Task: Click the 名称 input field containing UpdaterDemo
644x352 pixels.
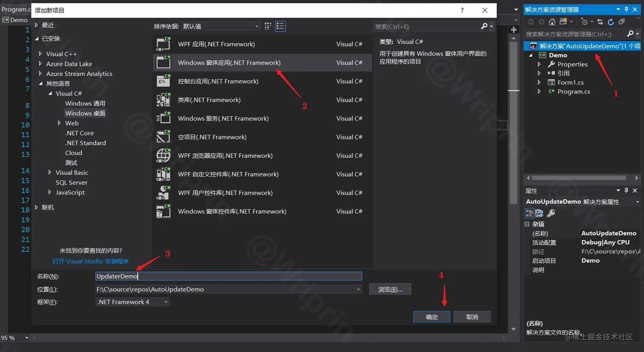Action: click(x=229, y=276)
